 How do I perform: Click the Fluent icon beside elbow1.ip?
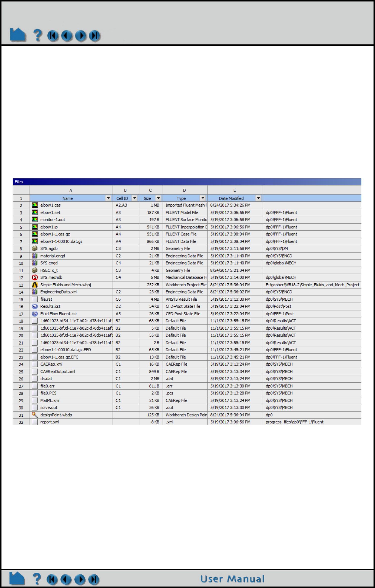(x=35, y=227)
